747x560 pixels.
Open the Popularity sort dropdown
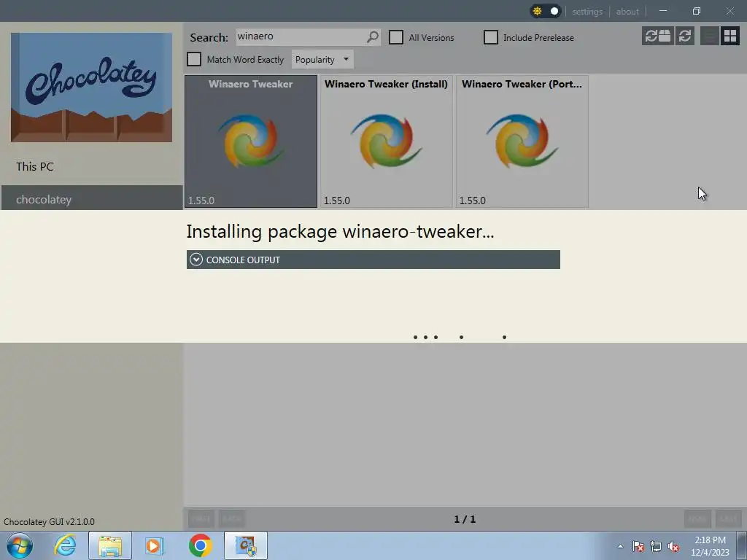tap(322, 60)
